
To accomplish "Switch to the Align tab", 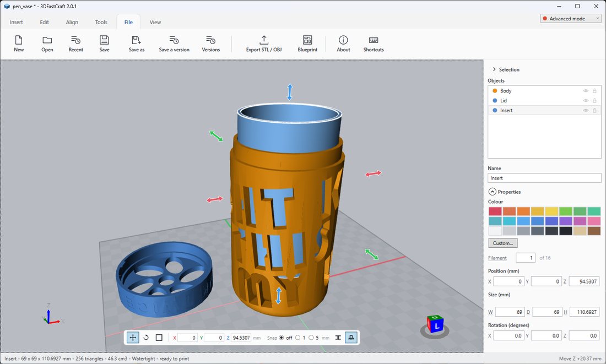I will (x=72, y=22).
